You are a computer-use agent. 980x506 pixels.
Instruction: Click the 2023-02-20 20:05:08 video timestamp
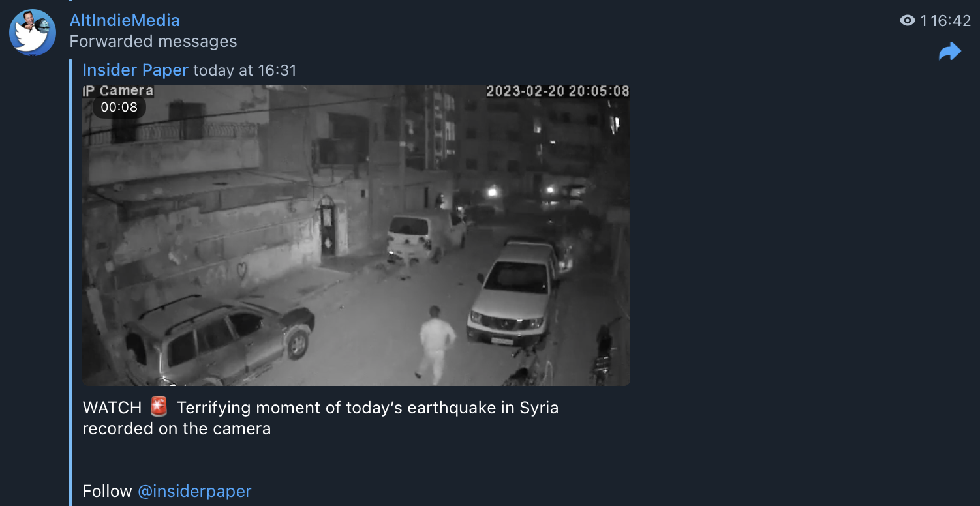[x=558, y=91]
